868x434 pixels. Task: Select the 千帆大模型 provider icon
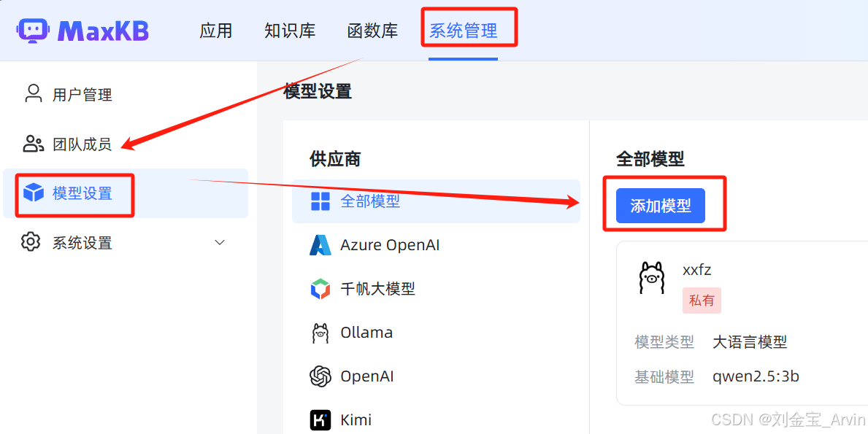(320, 289)
